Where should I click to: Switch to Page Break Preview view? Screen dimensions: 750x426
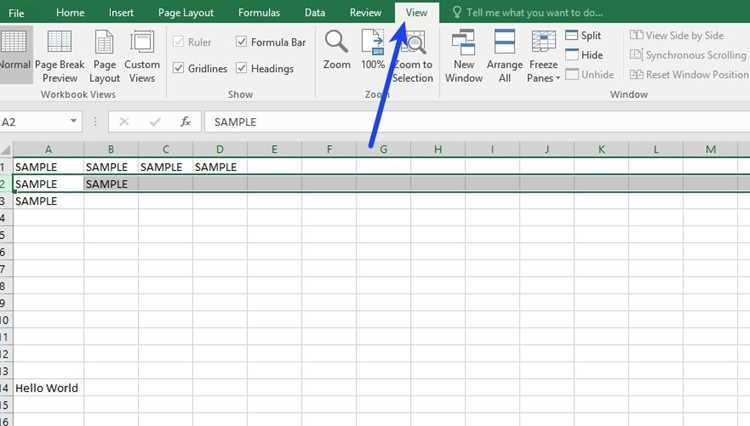click(x=59, y=56)
